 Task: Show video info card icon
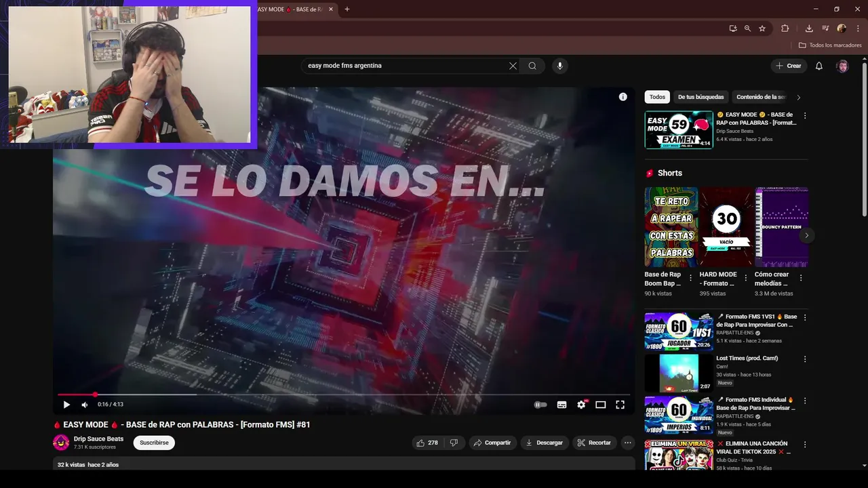pos(623,97)
